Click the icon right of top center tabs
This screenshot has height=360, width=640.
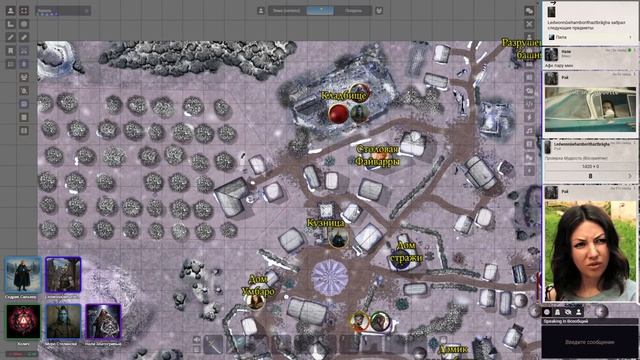[379, 11]
